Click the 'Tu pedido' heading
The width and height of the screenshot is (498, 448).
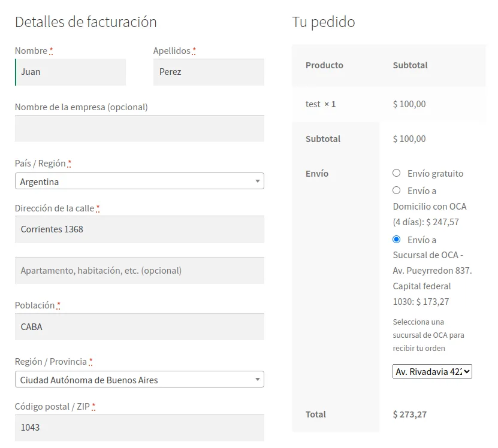(x=322, y=22)
